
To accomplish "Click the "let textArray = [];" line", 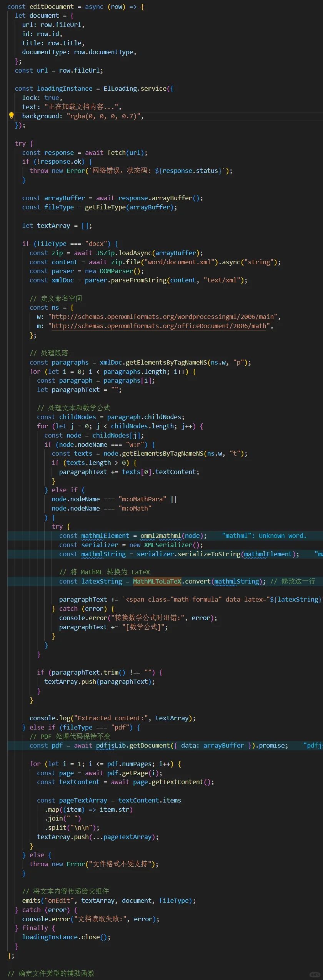I will [57, 226].
